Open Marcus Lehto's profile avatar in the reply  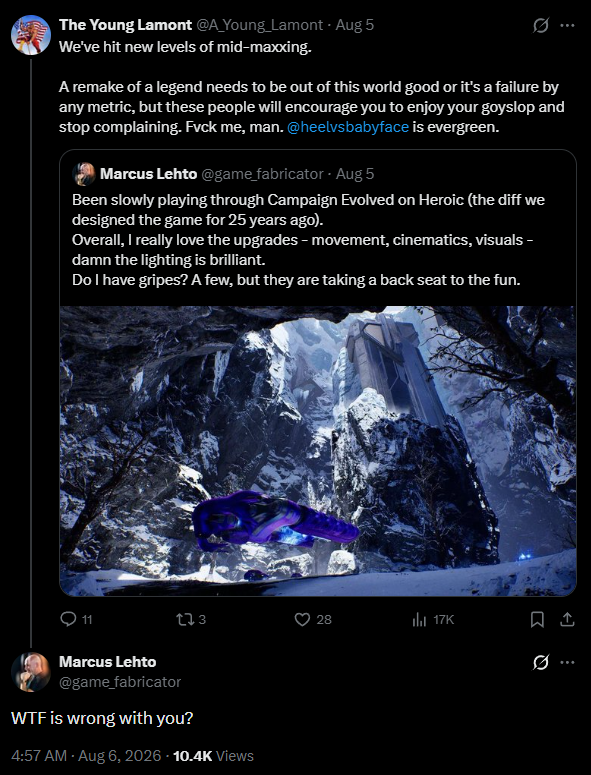[31, 672]
